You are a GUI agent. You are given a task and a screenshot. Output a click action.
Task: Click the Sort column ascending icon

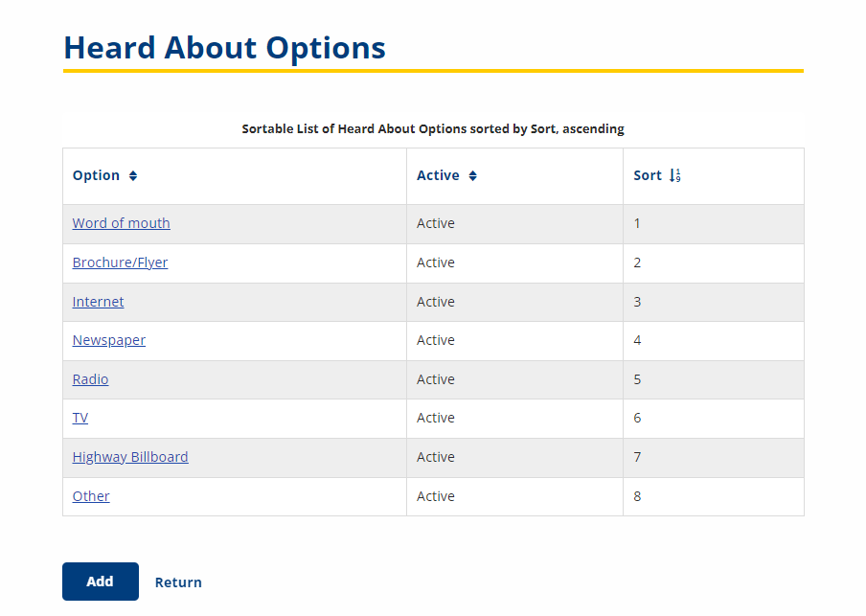pyautogui.click(x=675, y=176)
